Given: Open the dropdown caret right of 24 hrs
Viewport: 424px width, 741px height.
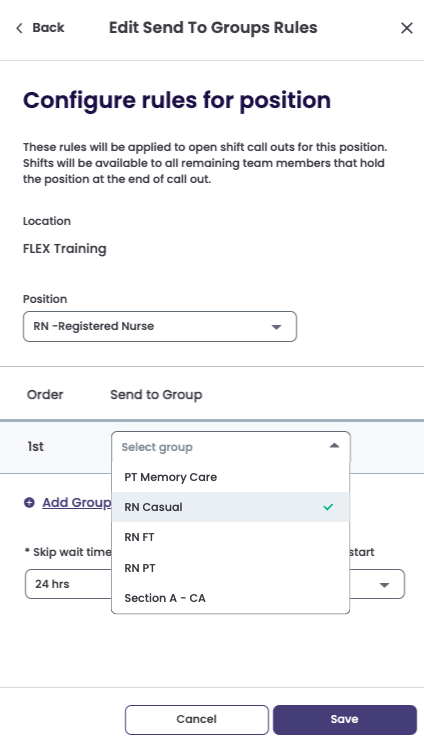Looking at the screenshot, I should coord(384,585).
